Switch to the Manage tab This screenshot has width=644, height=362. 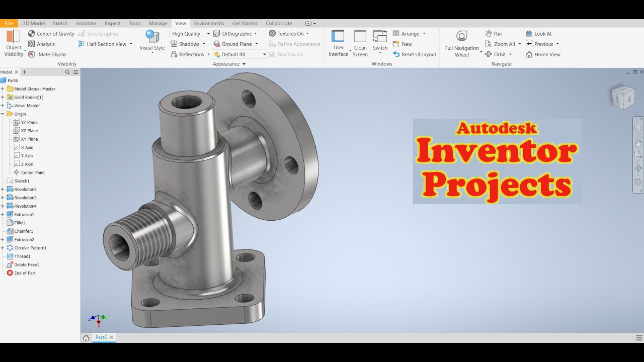(x=158, y=23)
